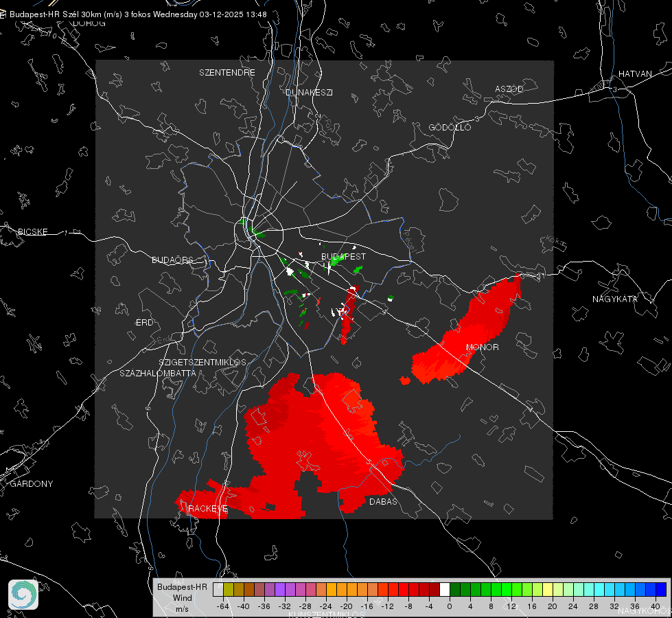Click the 24 legend scale value
Screen dimensions: 672x618
coord(573,607)
